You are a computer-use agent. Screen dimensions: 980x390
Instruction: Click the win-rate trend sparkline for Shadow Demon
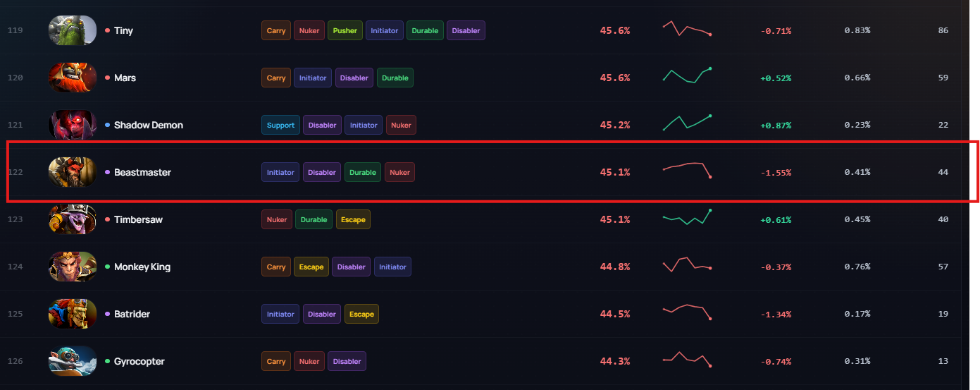[687, 123]
